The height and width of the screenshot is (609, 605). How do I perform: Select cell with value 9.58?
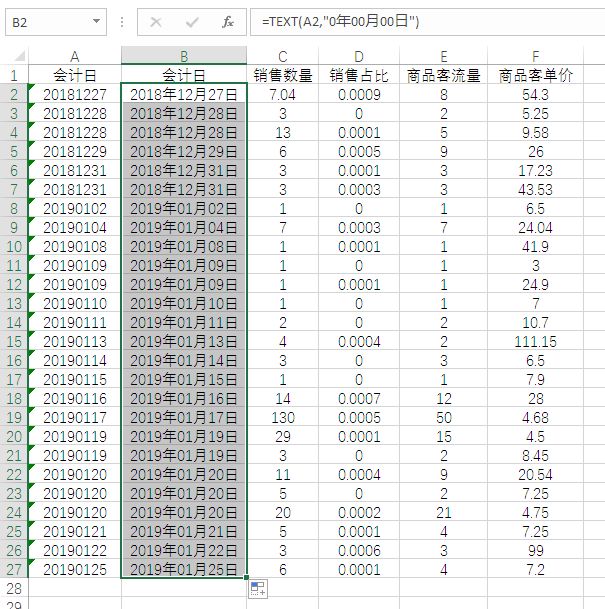point(535,132)
